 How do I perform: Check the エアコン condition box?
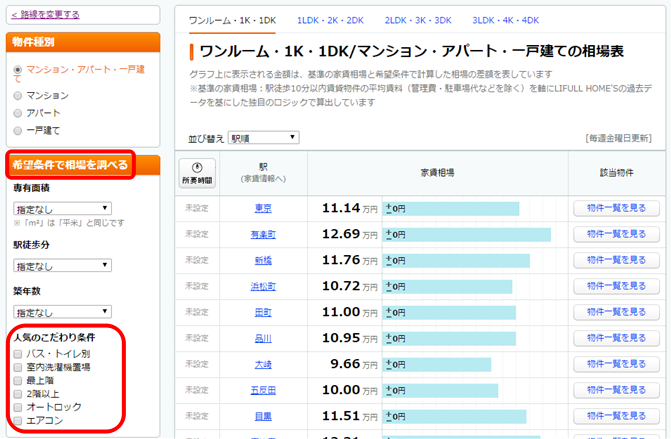[x=17, y=420]
